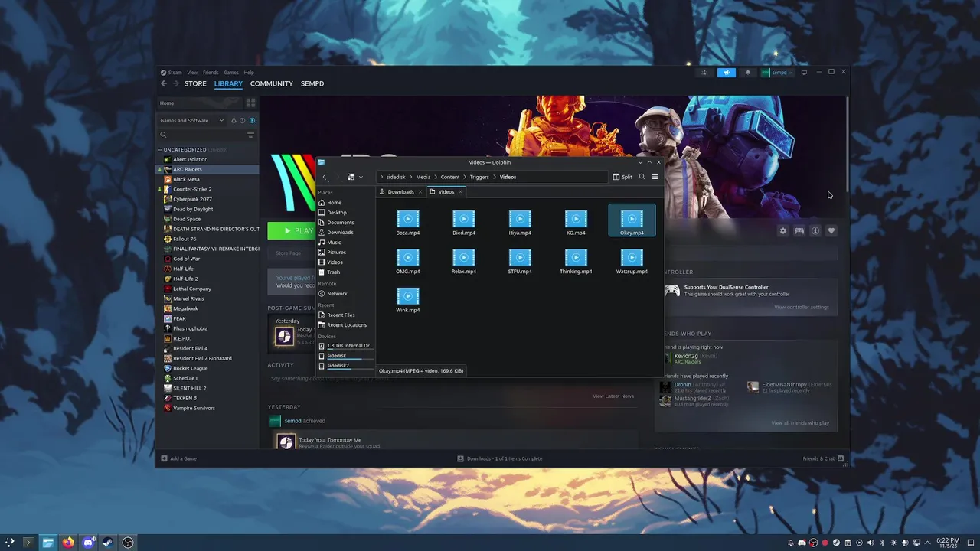Image resolution: width=980 pixels, height=551 pixels.
Task: Select Cyberpunk 2077 in Steam library
Action: coord(193,199)
